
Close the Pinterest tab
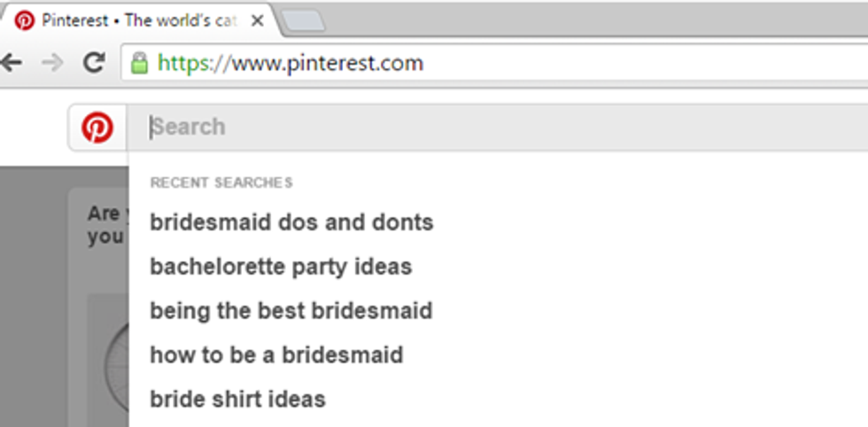tap(257, 20)
